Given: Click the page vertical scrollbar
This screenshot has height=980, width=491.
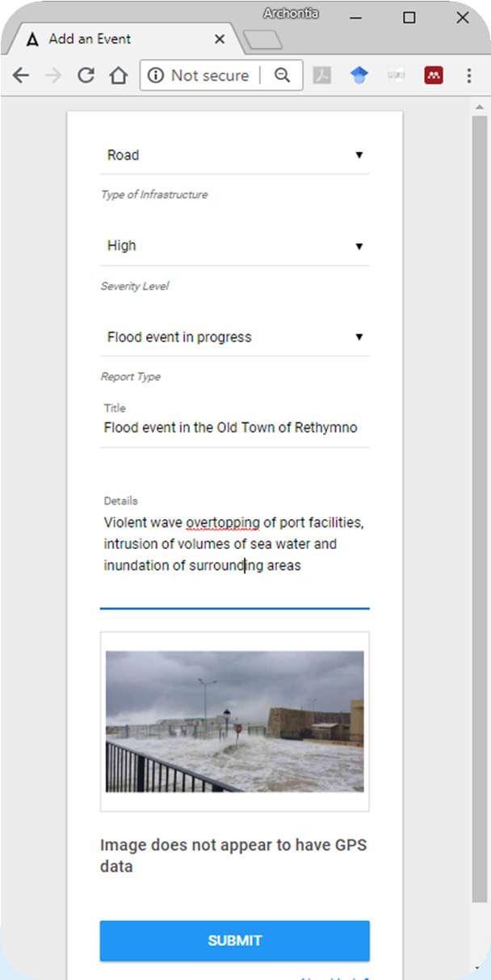Looking at the screenshot, I should click(x=480, y=509).
